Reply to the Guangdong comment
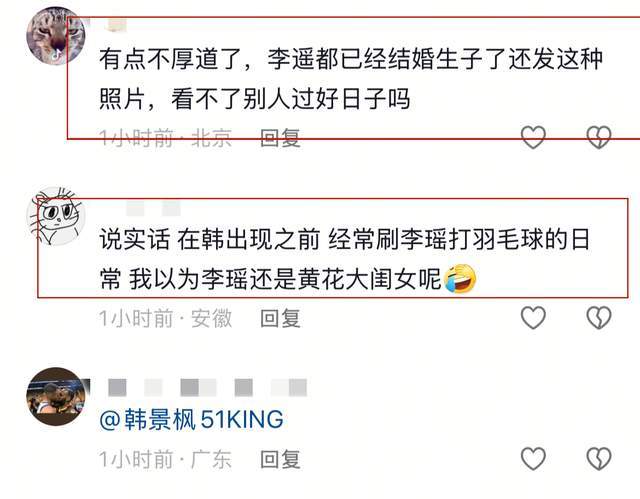The height and width of the screenshot is (499, 640). point(280,459)
